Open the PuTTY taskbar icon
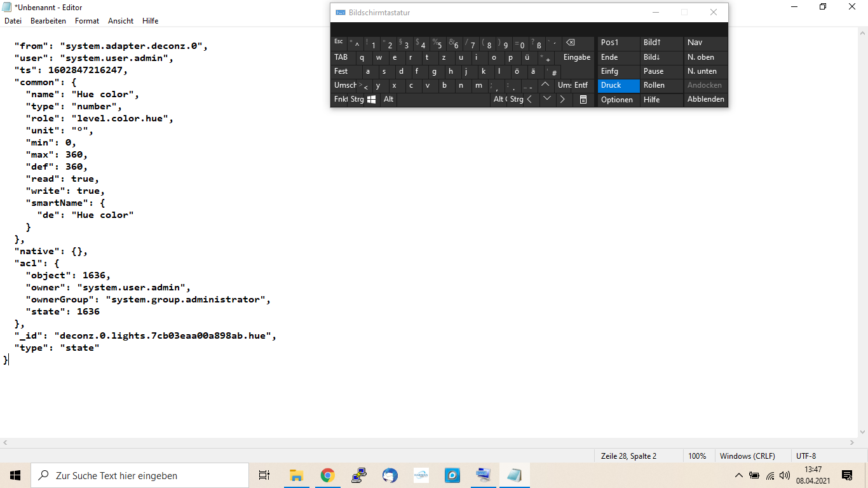The height and width of the screenshot is (488, 868). pyautogui.click(x=358, y=475)
